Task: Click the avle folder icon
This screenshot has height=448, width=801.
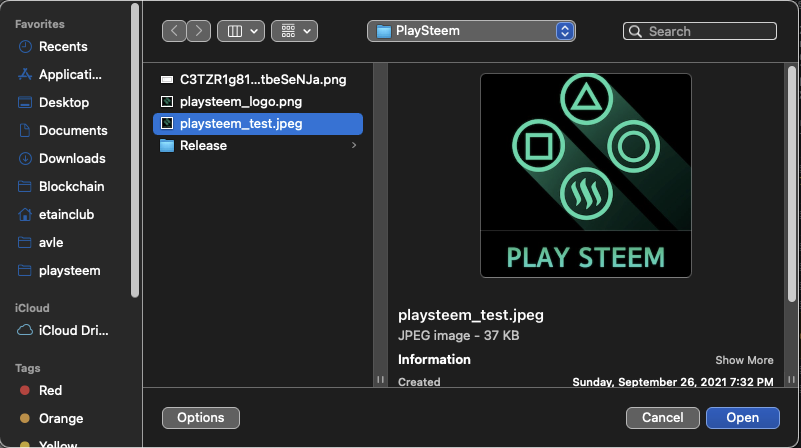Action: [25, 243]
